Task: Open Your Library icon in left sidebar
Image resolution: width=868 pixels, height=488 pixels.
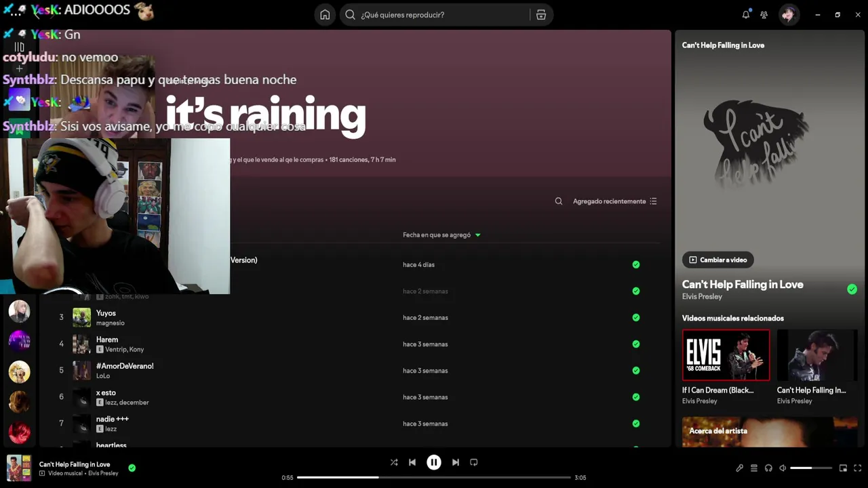Action: [19, 47]
